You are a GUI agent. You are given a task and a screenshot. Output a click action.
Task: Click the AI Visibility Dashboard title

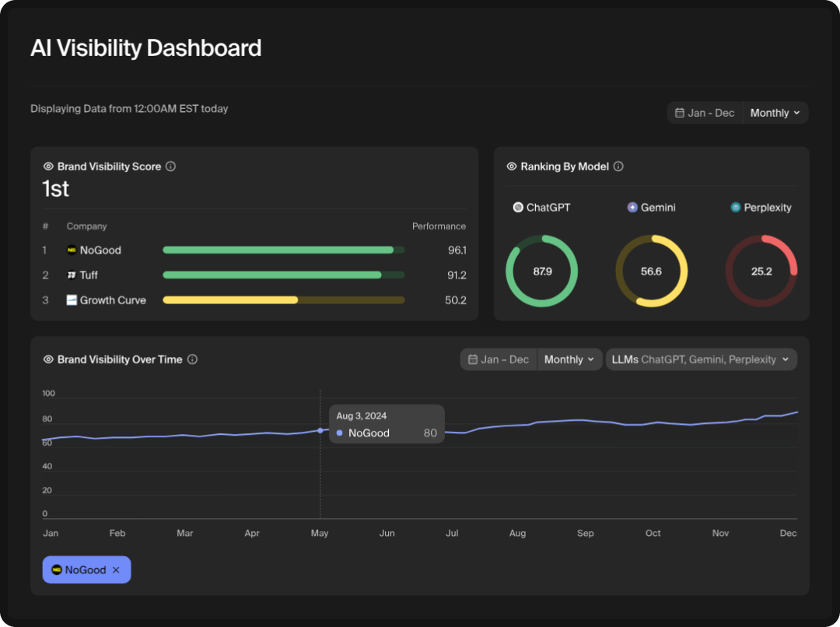coord(145,48)
